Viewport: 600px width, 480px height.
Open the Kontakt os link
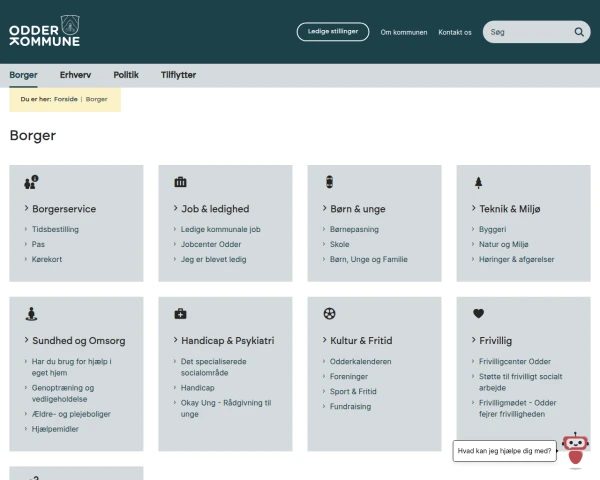coord(454,32)
